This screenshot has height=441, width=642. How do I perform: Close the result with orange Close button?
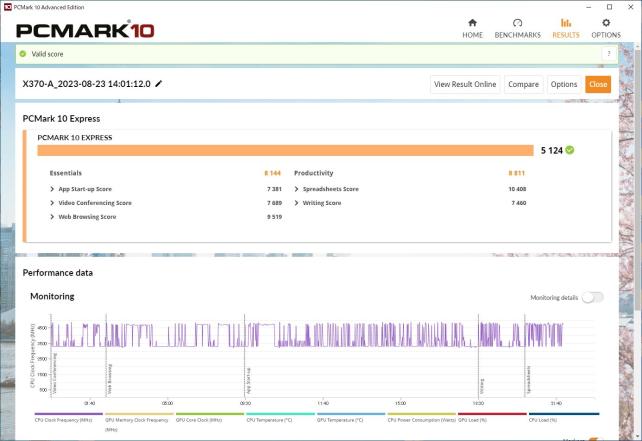(x=598, y=84)
